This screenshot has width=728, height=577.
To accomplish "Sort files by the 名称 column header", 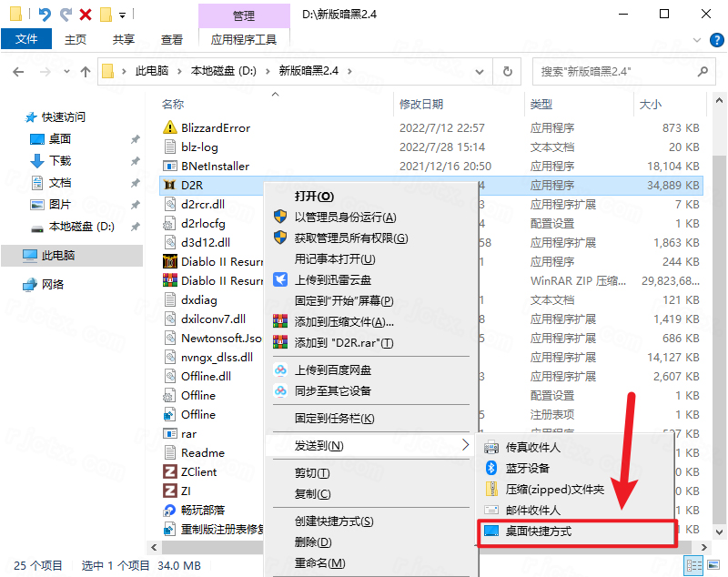I will tap(173, 104).
